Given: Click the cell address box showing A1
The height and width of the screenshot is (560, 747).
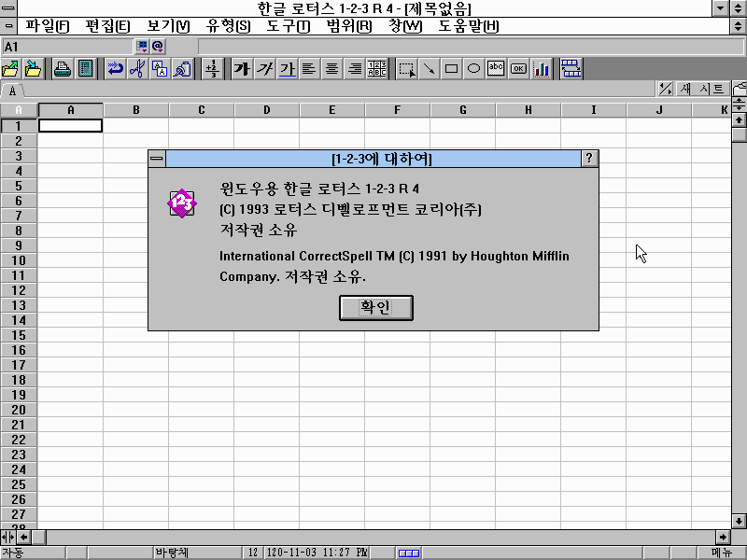Looking at the screenshot, I should tap(67, 47).
